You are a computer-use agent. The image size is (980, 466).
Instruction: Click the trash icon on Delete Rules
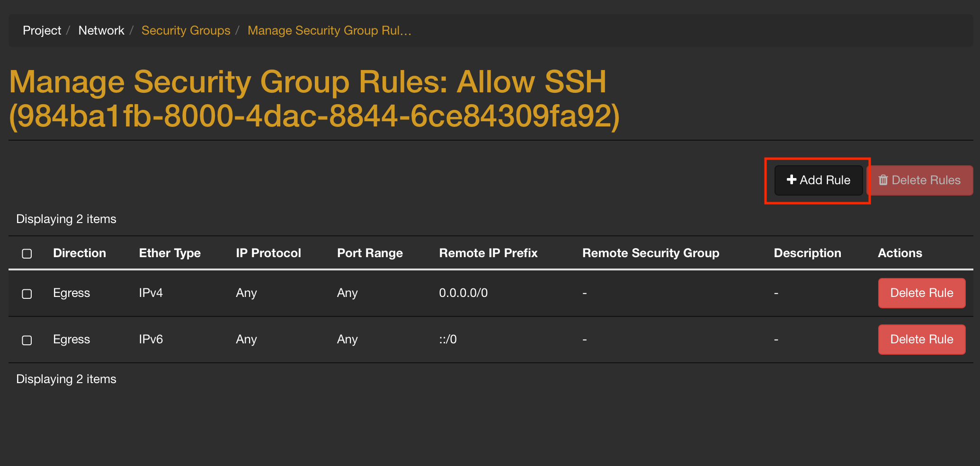tap(883, 180)
